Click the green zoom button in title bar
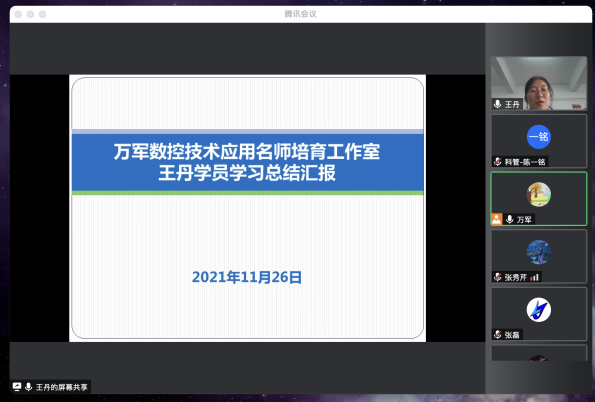The width and height of the screenshot is (595, 402). click(42, 14)
